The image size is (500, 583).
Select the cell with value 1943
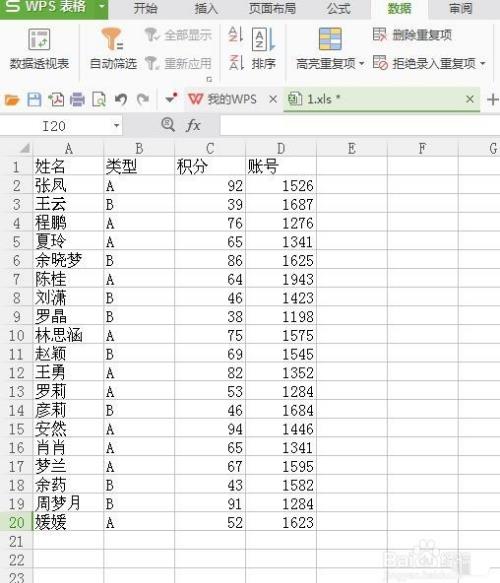(281, 279)
